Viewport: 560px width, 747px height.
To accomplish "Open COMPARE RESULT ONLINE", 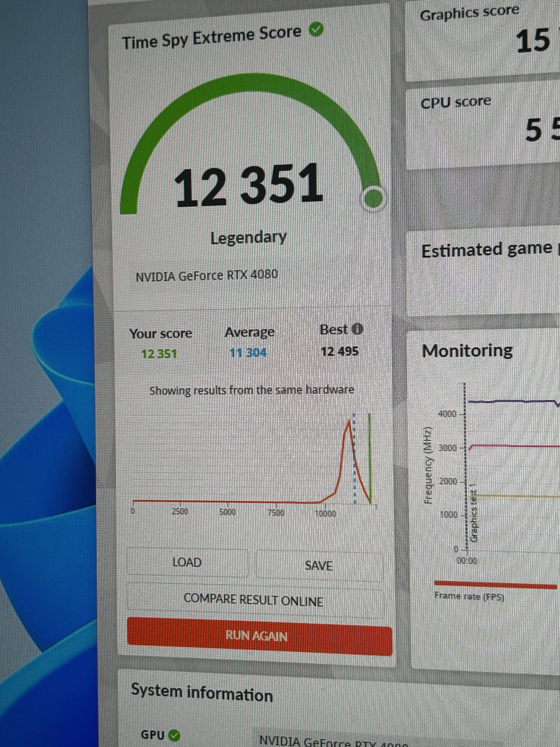I will tap(253, 600).
